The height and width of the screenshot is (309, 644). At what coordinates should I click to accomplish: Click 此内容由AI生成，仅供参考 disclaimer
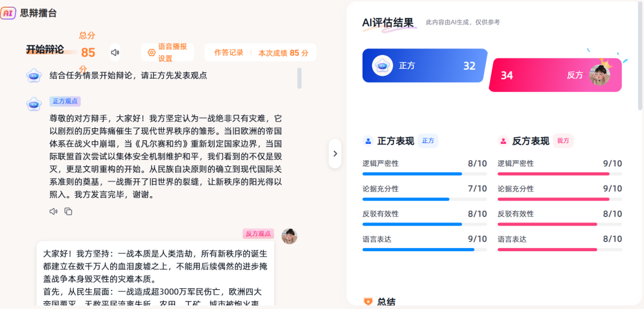tap(463, 22)
